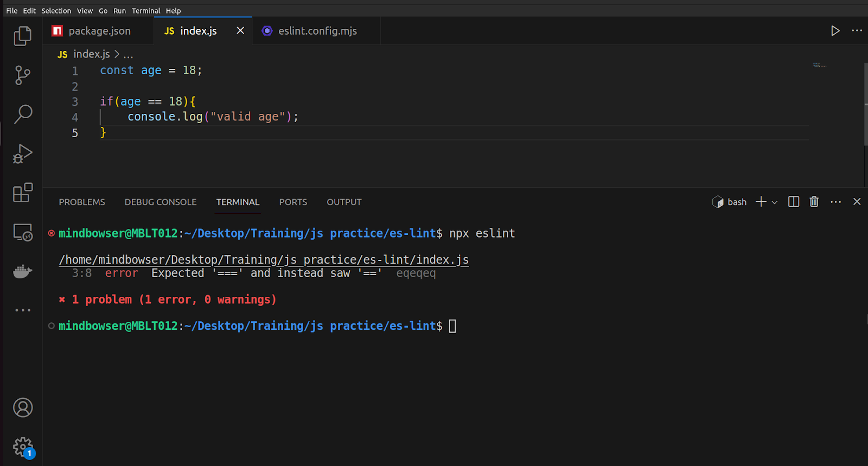
Task: Split the terminal panel
Action: [793, 202]
